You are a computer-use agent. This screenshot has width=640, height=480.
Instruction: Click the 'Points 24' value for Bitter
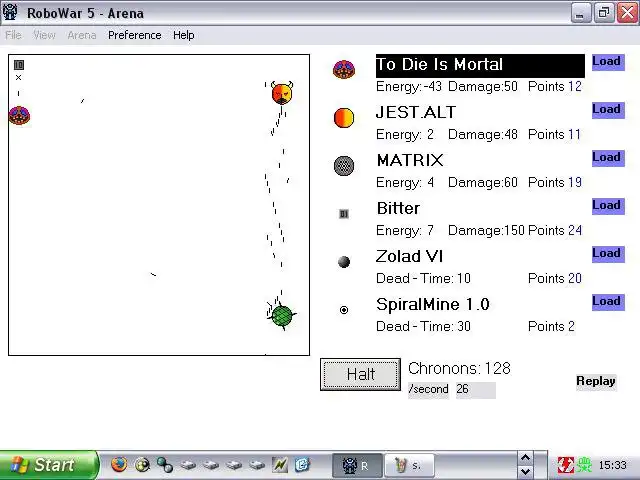pos(555,231)
